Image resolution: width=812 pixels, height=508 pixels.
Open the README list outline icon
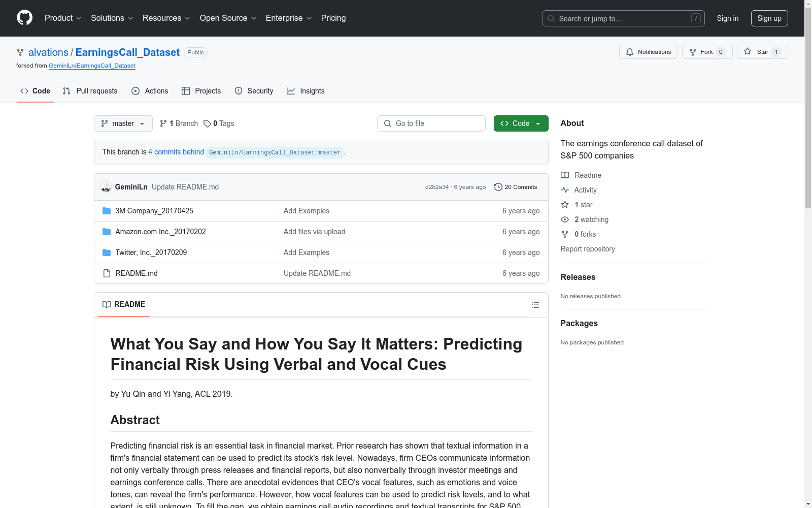click(535, 305)
